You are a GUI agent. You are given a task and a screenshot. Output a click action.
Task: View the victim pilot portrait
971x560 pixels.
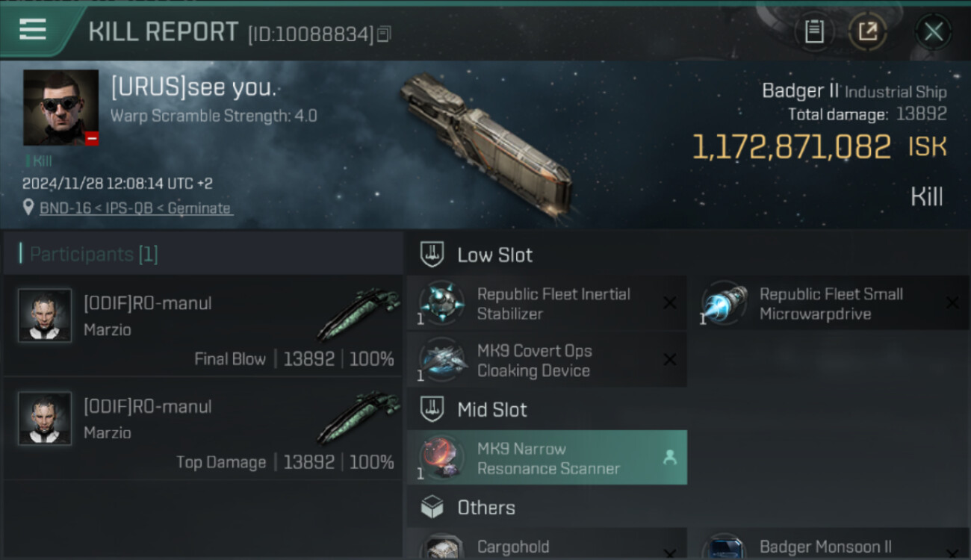pyautogui.click(x=61, y=108)
